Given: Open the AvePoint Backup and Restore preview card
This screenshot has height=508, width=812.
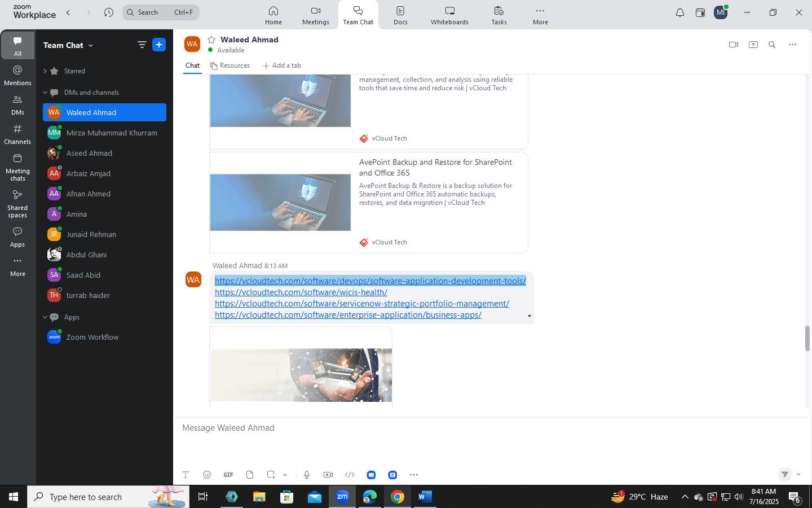Looking at the screenshot, I should coord(369,203).
